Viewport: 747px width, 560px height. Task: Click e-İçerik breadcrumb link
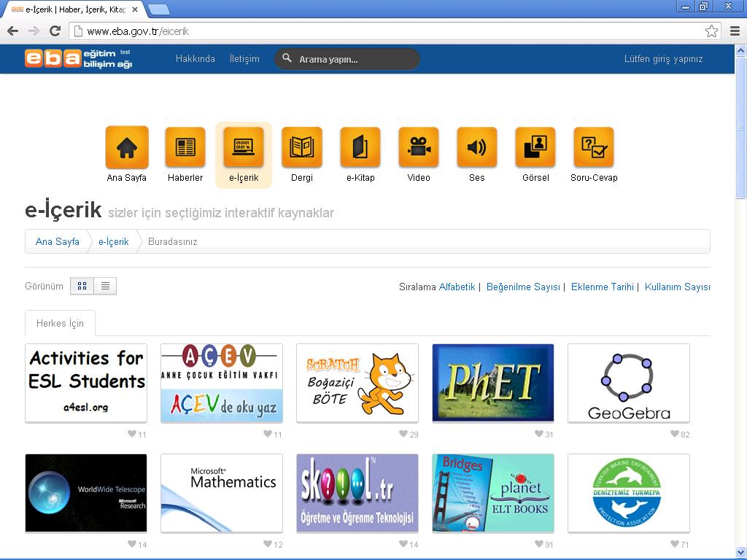(x=113, y=241)
